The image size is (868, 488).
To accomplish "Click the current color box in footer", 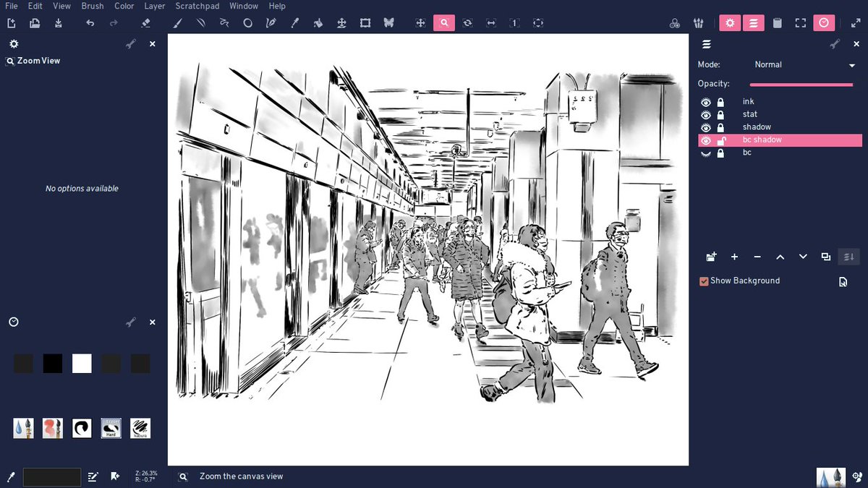I will pyautogui.click(x=52, y=477).
